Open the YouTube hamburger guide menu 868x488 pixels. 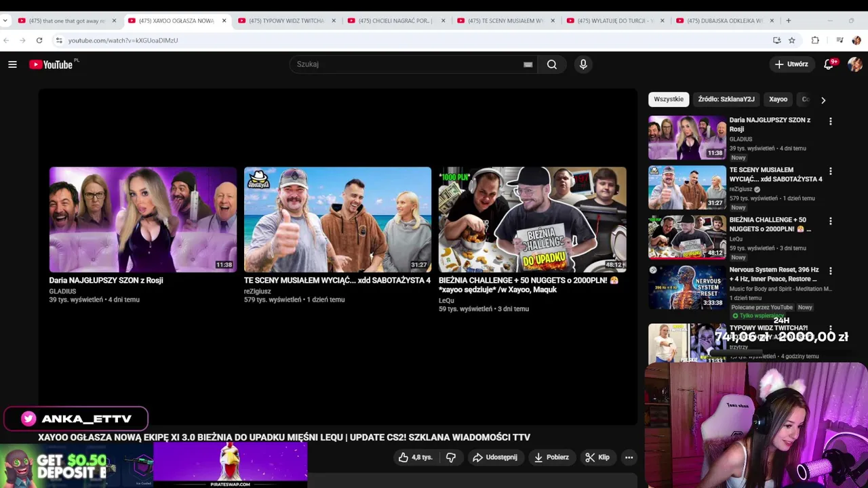click(12, 64)
